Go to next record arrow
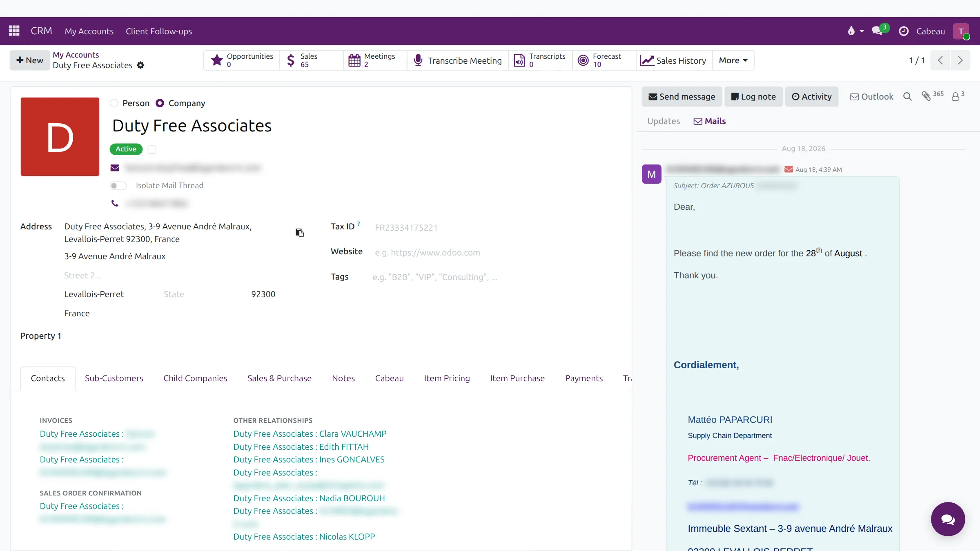 (960, 60)
